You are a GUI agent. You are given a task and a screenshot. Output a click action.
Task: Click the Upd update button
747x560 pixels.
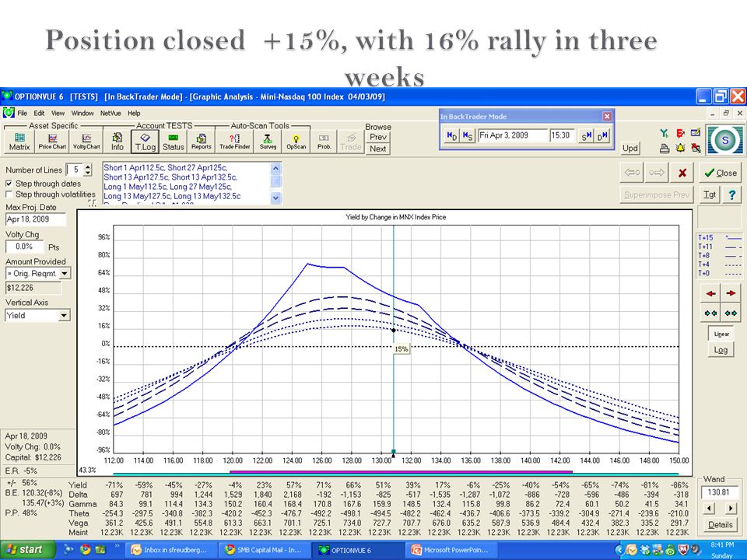[x=630, y=148]
